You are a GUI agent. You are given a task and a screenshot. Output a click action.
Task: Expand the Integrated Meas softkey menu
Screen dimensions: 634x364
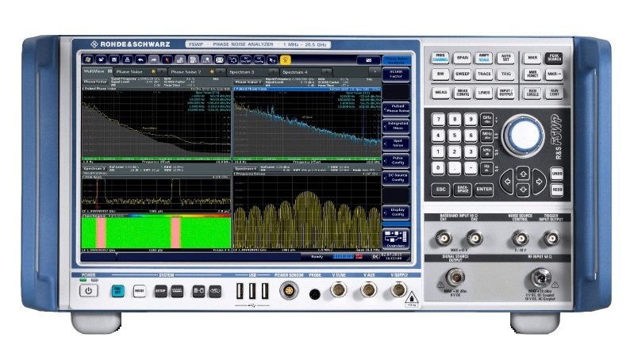(x=395, y=125)
